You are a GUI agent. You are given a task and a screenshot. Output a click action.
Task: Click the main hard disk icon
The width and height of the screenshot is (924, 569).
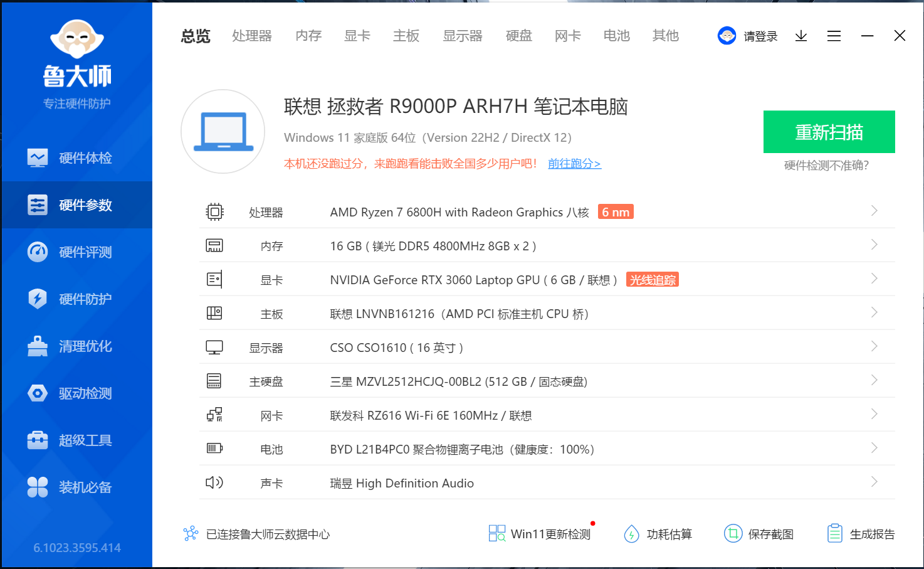[x=214, y=381]
